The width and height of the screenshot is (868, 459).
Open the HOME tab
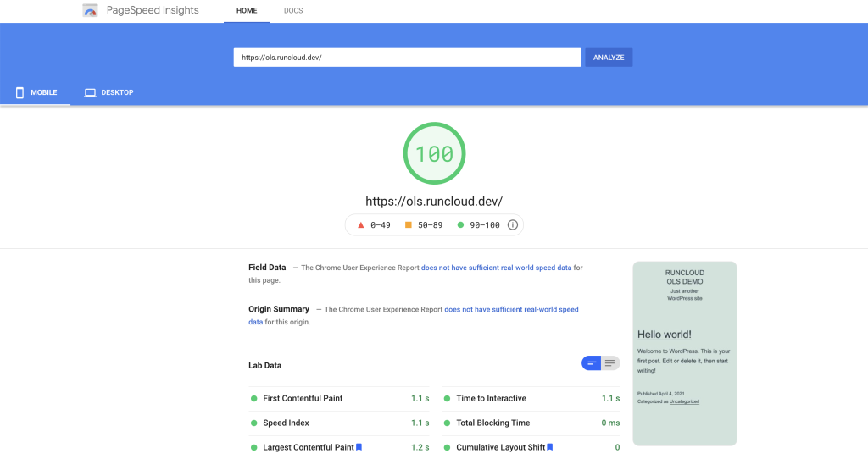(247, 10)
